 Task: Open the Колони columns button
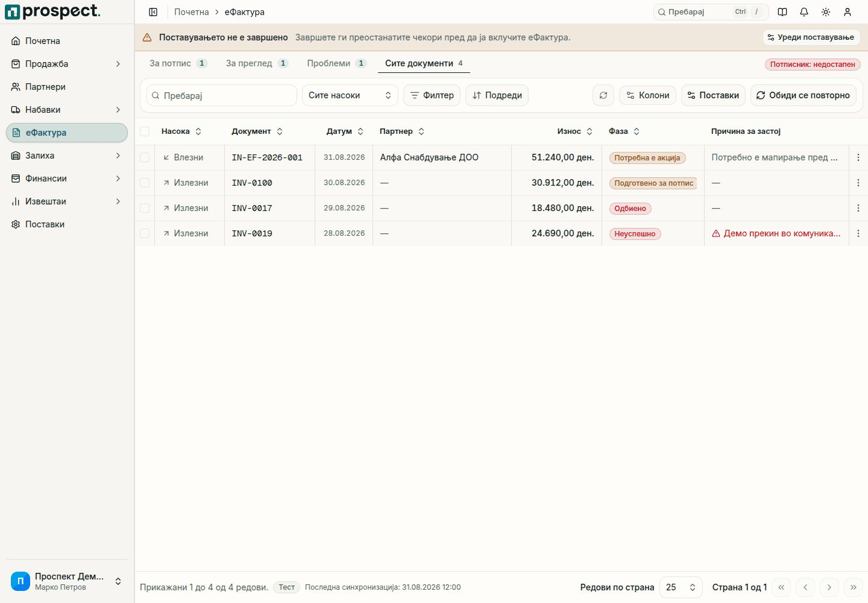[647, 95]
